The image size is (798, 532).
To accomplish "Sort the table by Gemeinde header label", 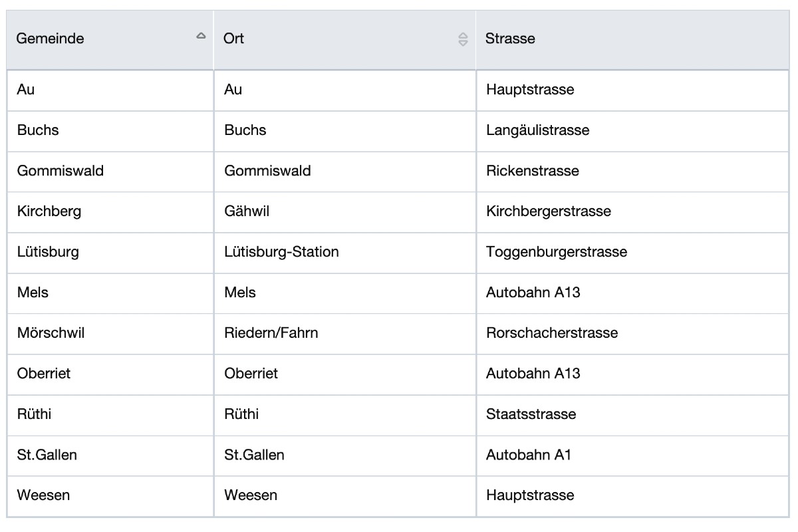I will pos(51,39).
